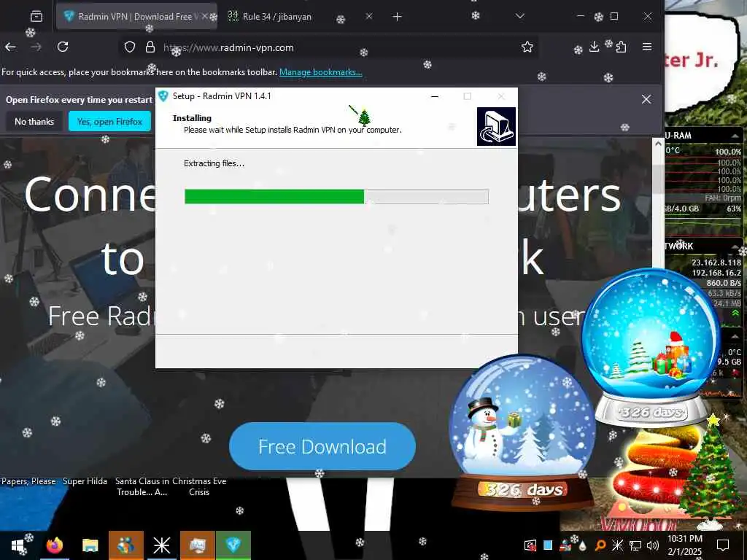This screenshot has height=560, width=747.
Task: Reload the Radmin VPN page
Action: [x=63, y=47]
